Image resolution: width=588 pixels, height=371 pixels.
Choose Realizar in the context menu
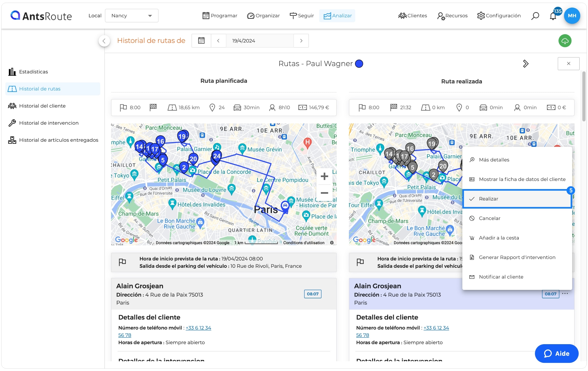517,199
